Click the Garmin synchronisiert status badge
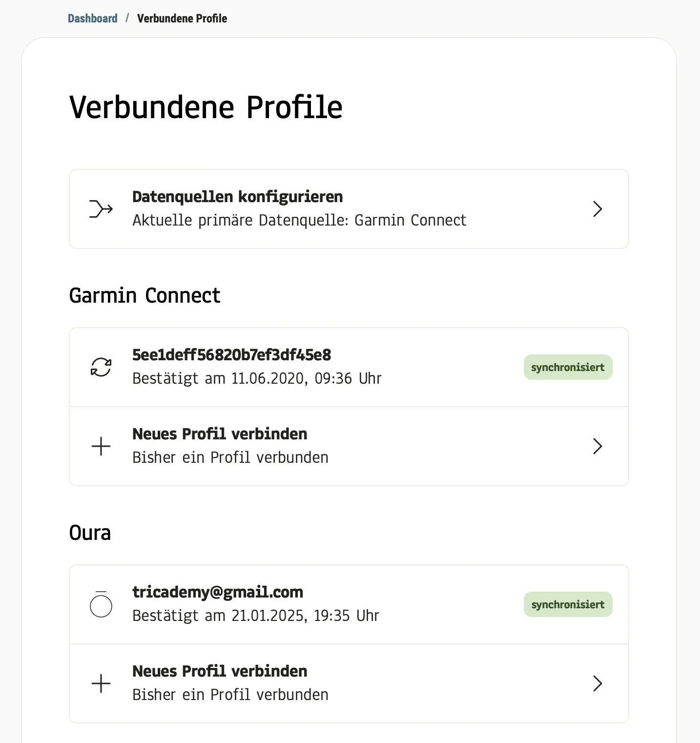Image resolution: width=700 pixels, height=743 pixels. click(x=568, y=367)
